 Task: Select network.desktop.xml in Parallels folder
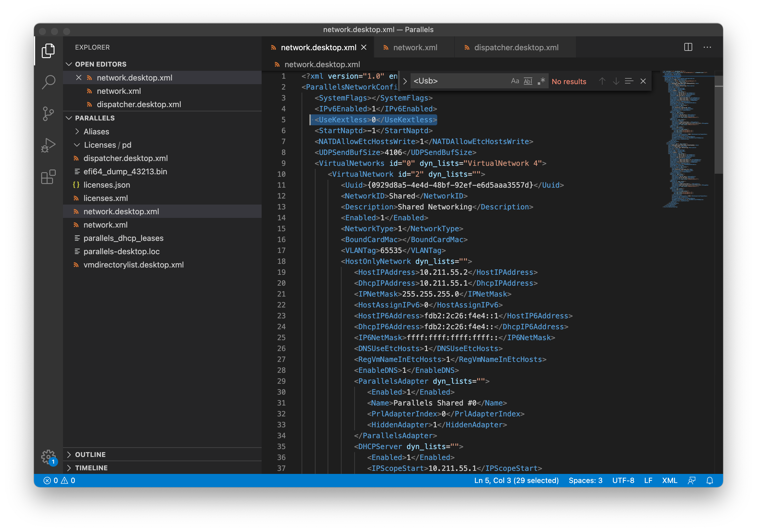point(162,212)
